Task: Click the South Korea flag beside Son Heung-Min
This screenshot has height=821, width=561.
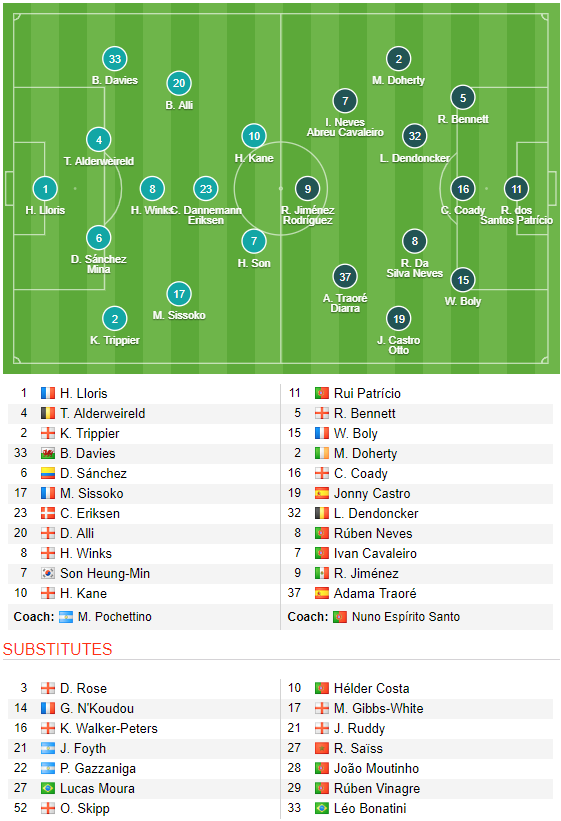Action: tap(48, 573)
